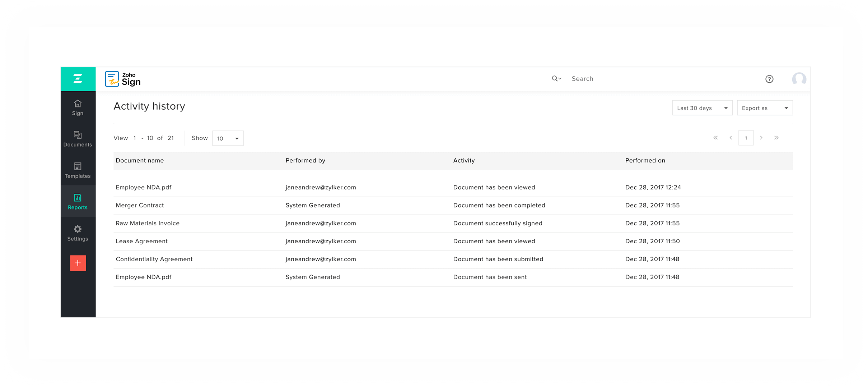Expand the search filter magnifier dropdown
Screen dimensions: 868x386
[x=556, y=79]
